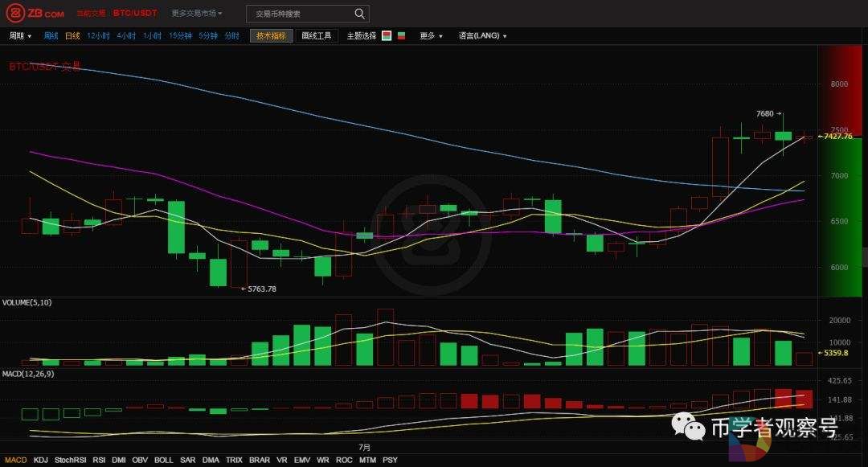Select the green-red theme swatch icon
The height and width of the screenshot is (467, 868).
click(401, 36)
